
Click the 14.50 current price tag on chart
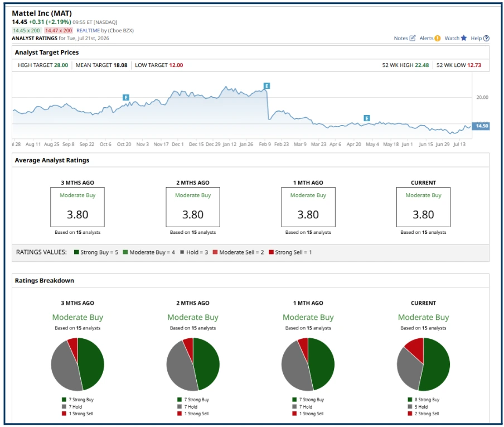(x=481, y=126)
